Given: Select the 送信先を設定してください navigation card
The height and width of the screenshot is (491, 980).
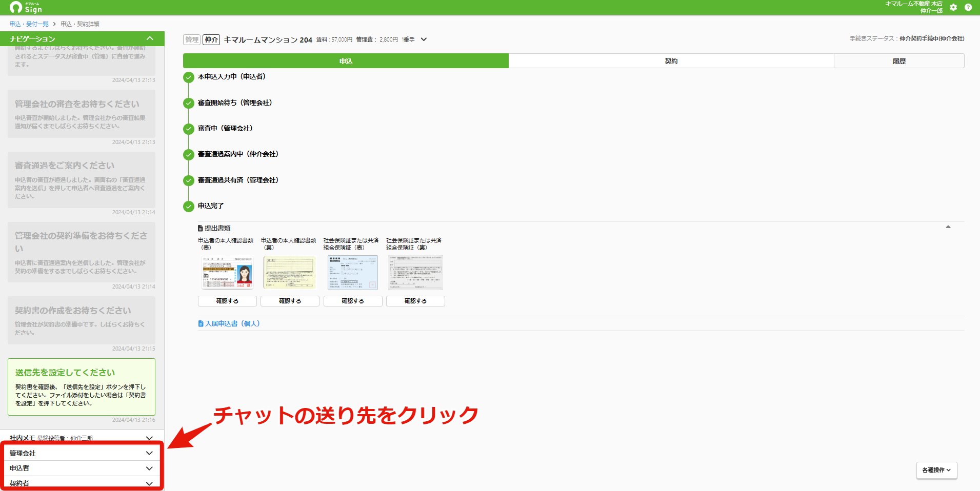Looking at the screenshot, I should tap(82, 387).
